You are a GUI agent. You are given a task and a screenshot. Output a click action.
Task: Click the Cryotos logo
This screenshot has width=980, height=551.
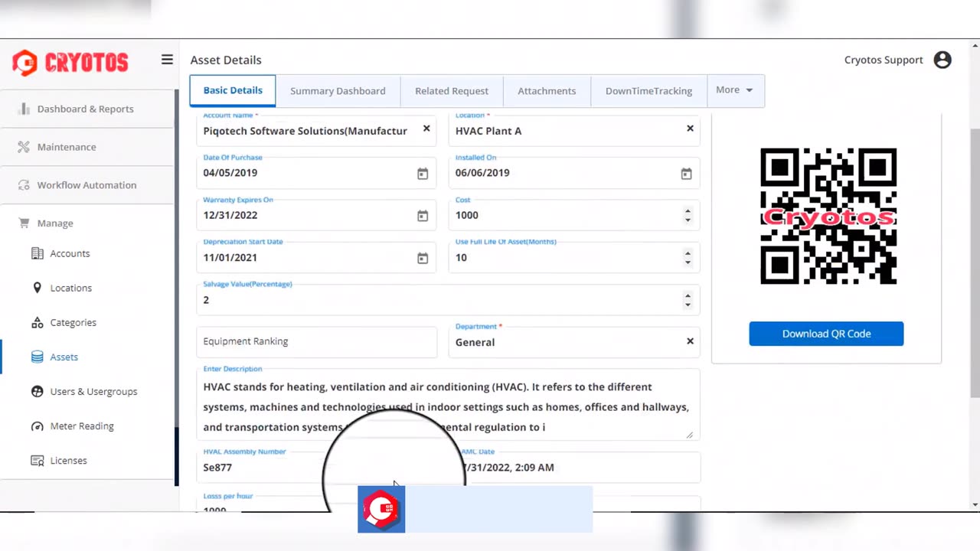coord(70,62)
